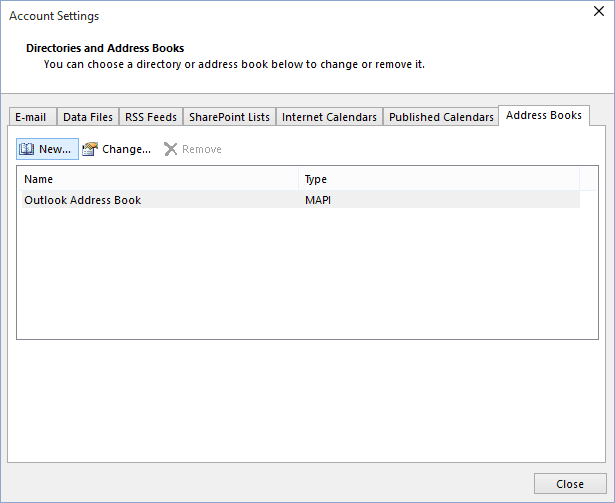Sort by the Name column header
Viewport: 615px width, 503px height.
(158, 179)
